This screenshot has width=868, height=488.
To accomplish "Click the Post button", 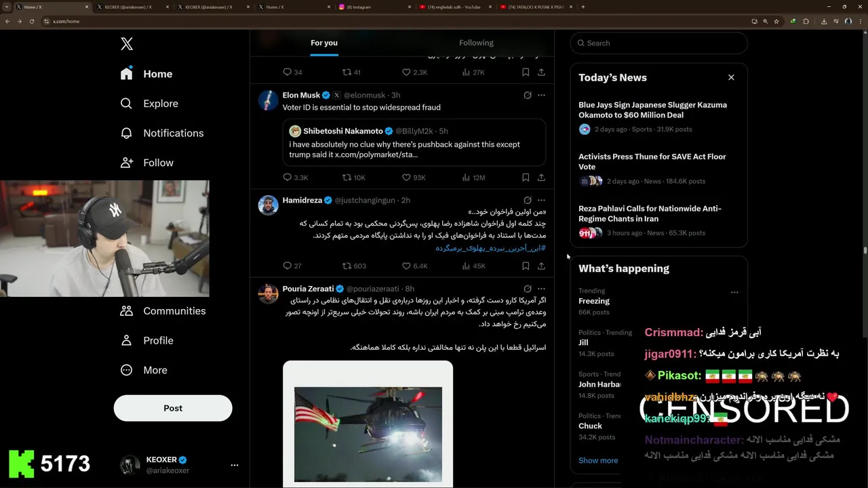I will click(x=173, y=408).
